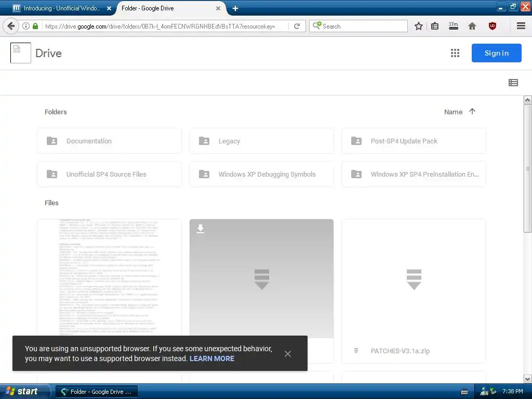Click the Folder - Google Drive taskbar button

click(96, 392)
